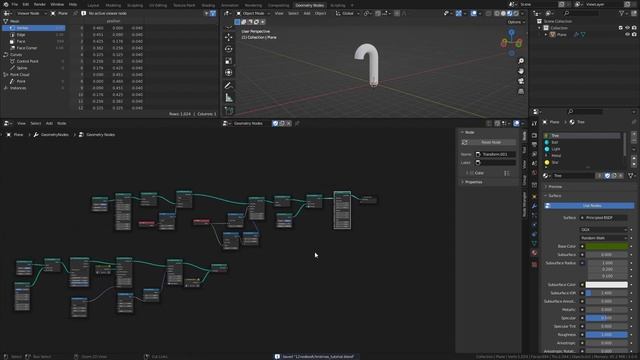Switch to the Layout workspace tab
This screenshot has width=640, height=360.
click(93, 5)
